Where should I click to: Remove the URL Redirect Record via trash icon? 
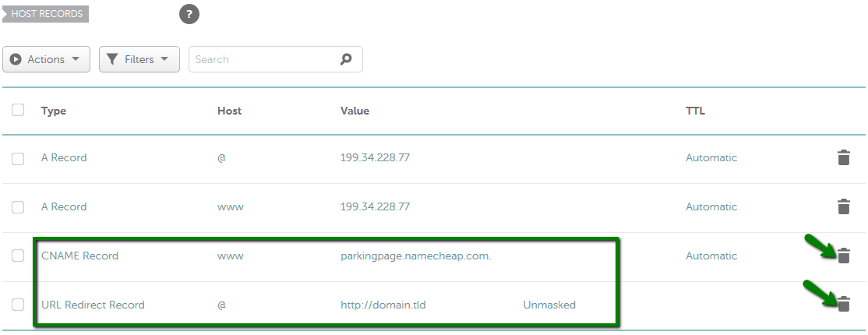(843, 304)
